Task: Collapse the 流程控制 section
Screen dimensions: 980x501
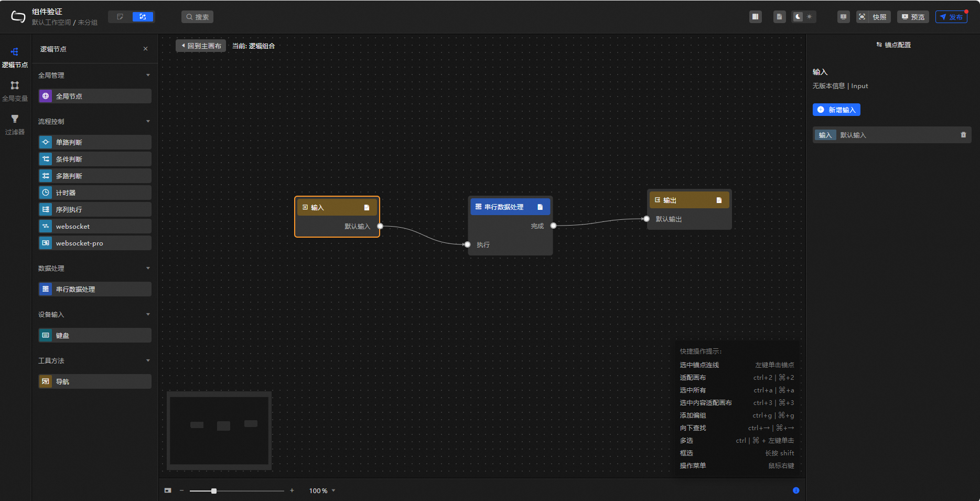Action: (148, 122)
